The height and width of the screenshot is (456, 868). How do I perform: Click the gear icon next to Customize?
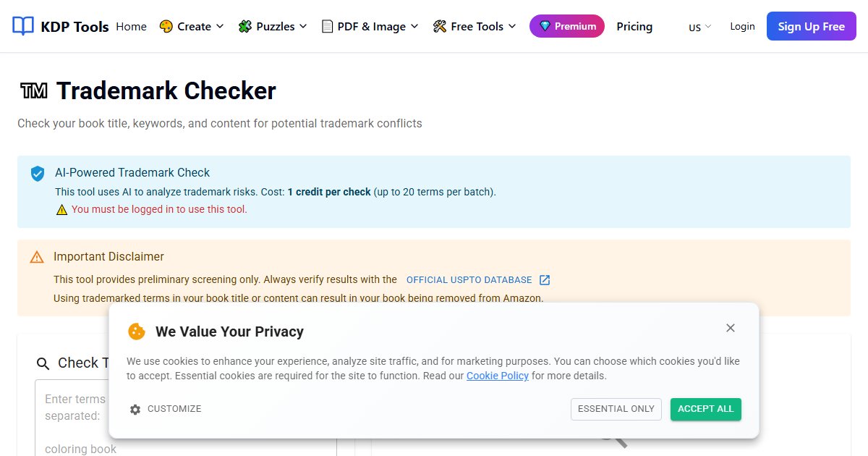(x=135, y=410)
